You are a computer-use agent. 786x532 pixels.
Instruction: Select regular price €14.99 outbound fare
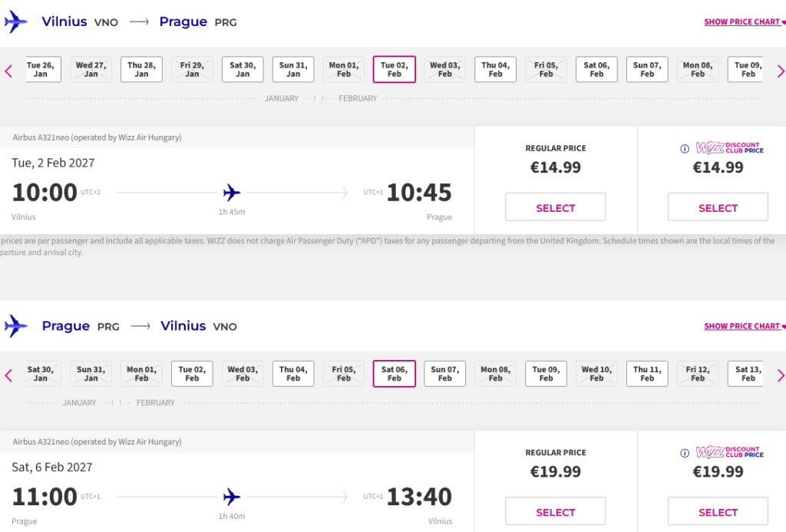coord(556,207)
